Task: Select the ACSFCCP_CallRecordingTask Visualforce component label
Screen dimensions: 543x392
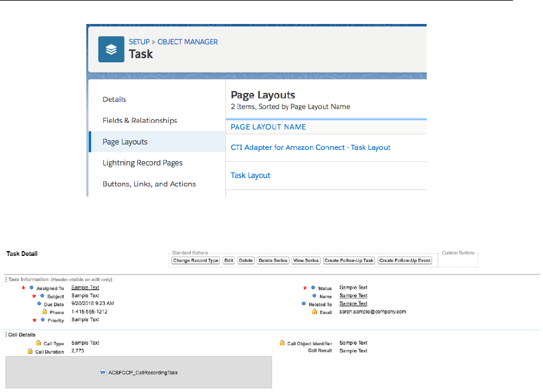Action: (x=143, y=373)
